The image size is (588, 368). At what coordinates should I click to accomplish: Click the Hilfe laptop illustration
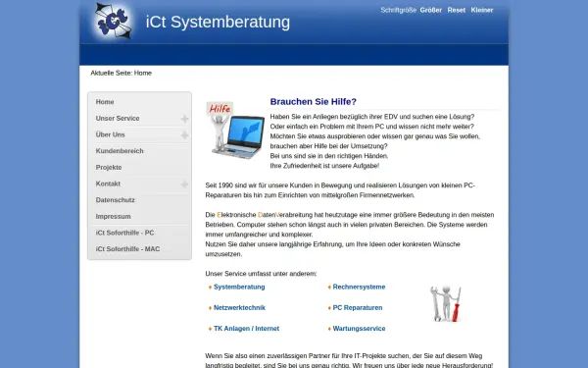pos(235,130)
